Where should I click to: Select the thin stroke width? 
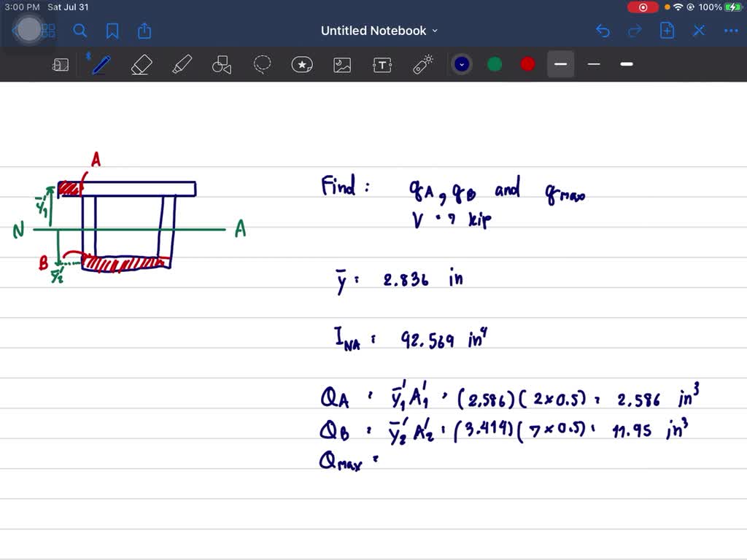tap(593, 64)
